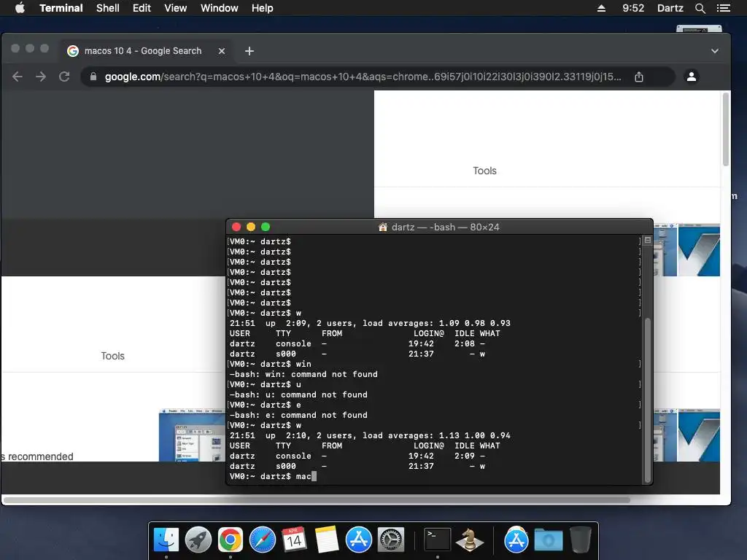Click the "-bash: e: command not found" line

[x=298, y=415]
